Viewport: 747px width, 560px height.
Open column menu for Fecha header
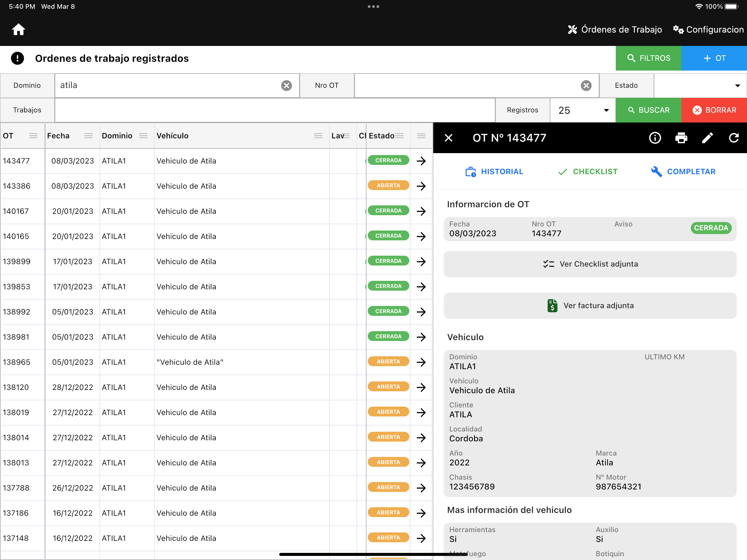tap(89, 136)
